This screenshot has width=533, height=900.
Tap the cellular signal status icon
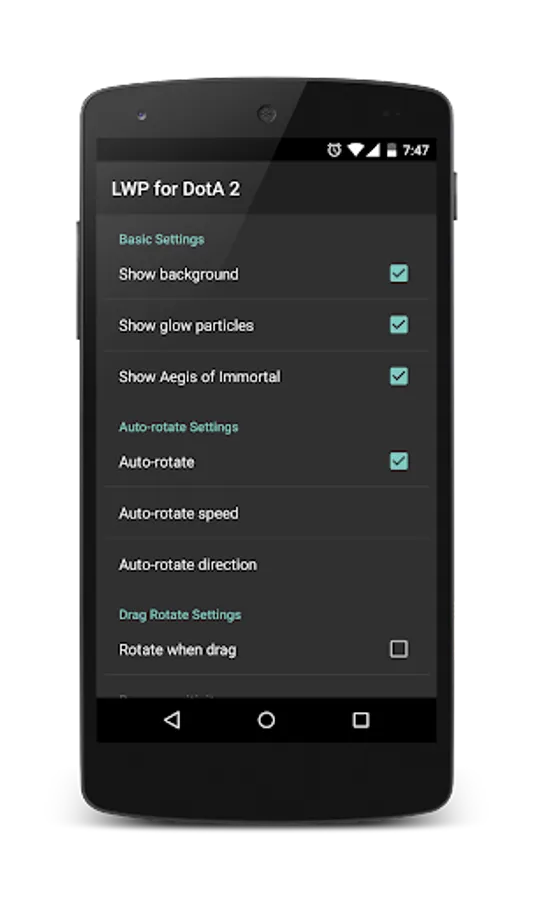pos(373,150)
